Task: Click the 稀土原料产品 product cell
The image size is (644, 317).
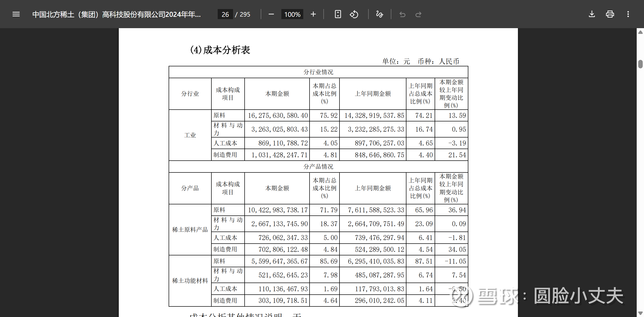Action: (x=190, y=230)
